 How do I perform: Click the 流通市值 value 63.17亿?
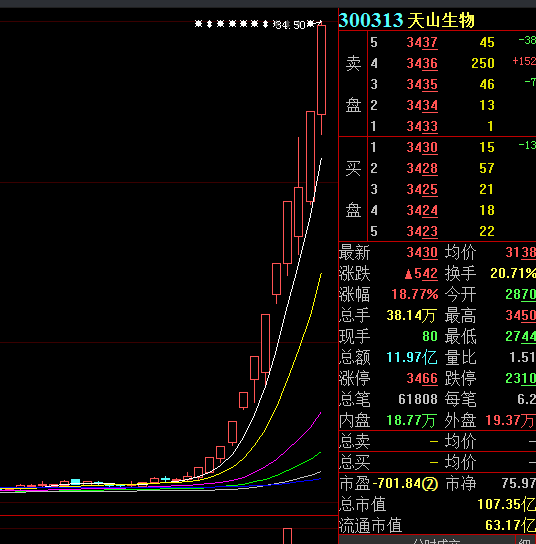click(510, 525)
